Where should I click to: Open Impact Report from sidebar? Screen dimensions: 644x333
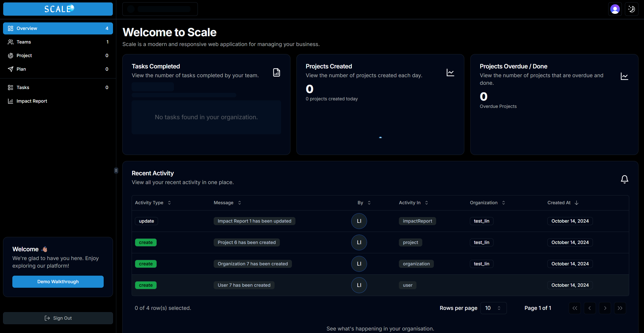(x=58, y=101)
